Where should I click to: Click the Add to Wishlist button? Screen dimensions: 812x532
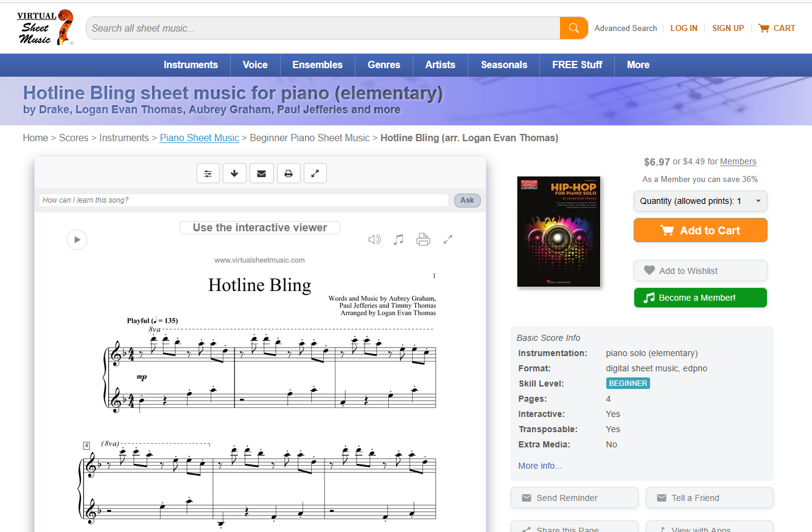(x=701, y=271)
